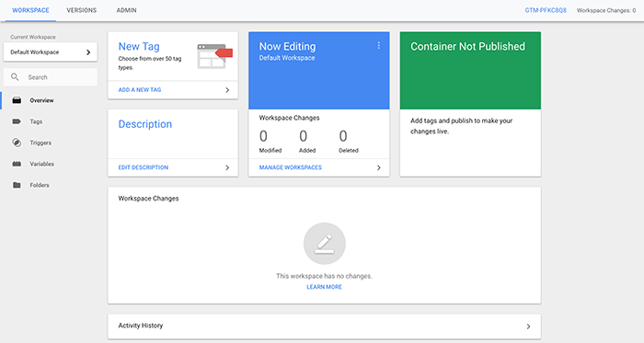Image resolution: width=644 pixels, height=343 pixels.
Task: Click the New Tag illustration icon
Action: point(214,56)
